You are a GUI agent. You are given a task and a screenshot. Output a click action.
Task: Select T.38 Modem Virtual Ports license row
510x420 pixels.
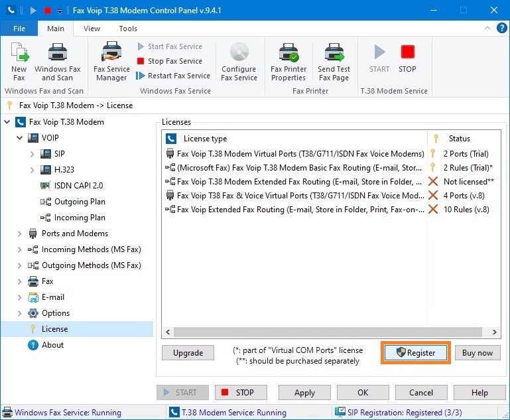pos(330,153)
